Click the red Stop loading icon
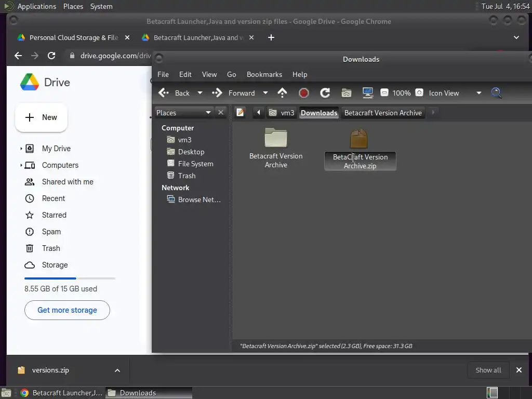This screenshot has width=532, height=399. [303, 92]
